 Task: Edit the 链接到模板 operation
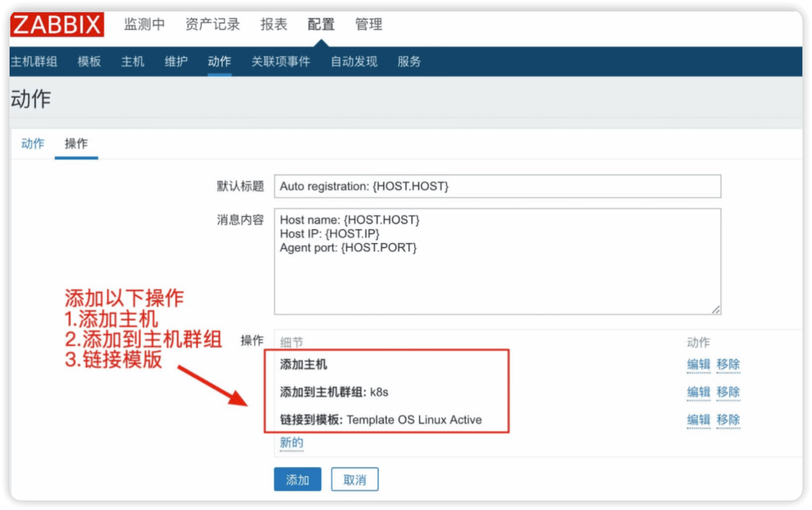[699, 420]
